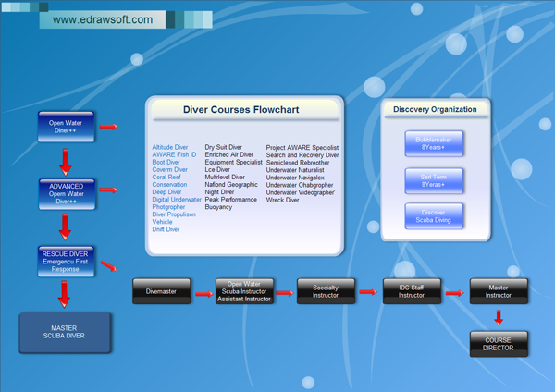Select the Coral Reef entry
Screen dimensions: 555x392
(x=166, y=177)
